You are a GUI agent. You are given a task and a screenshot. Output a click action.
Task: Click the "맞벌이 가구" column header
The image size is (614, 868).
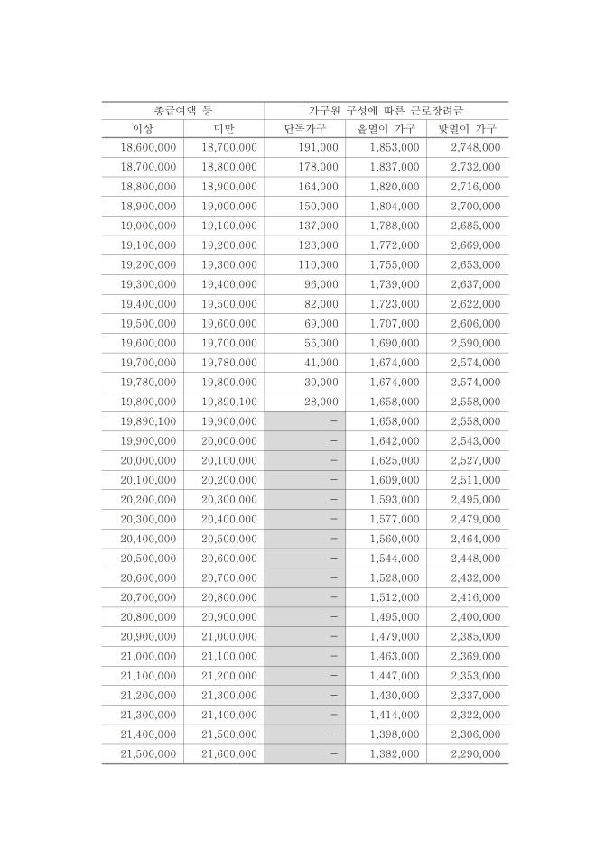point(467,128)
